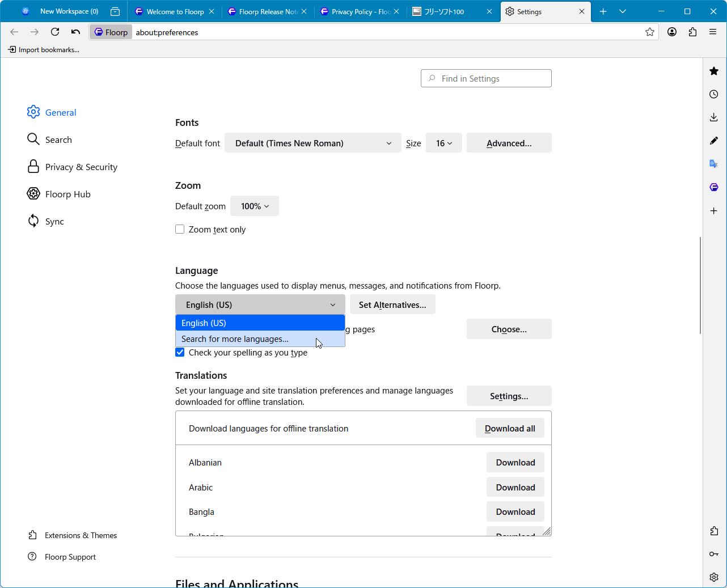
Task: Download the Albanian translation language
Action: point(515,462)
